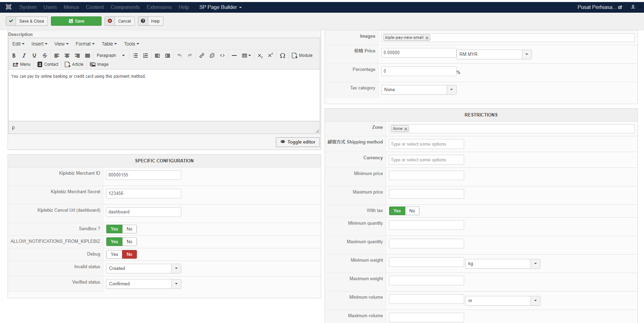The image size is (644, 323).
Task: Set With tax to No
Action: [412, 211]
